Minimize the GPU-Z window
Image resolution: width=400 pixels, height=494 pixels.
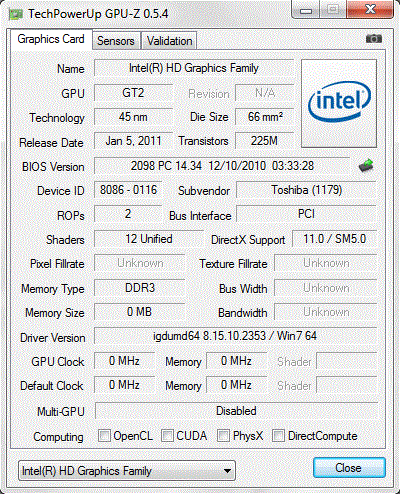click(305, 10)
